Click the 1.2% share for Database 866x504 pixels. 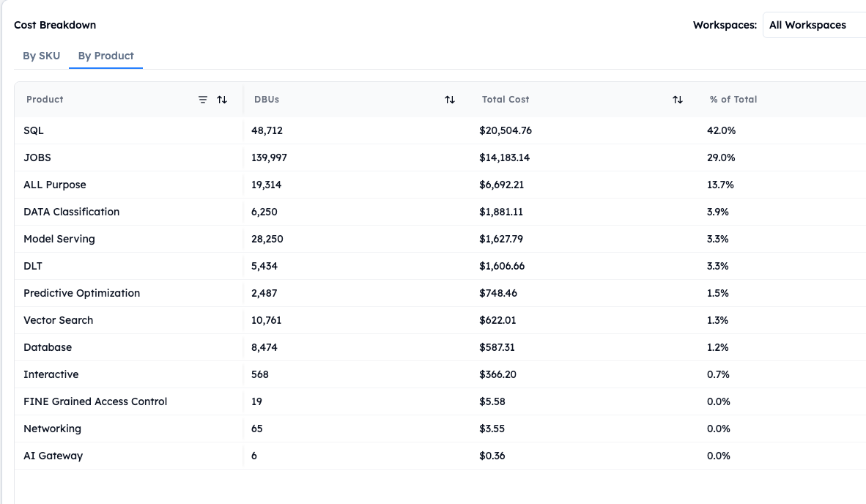(717, 347)
